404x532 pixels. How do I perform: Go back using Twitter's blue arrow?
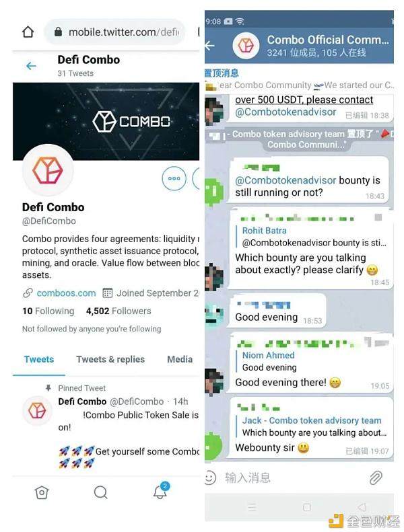[x=31, y=66]
